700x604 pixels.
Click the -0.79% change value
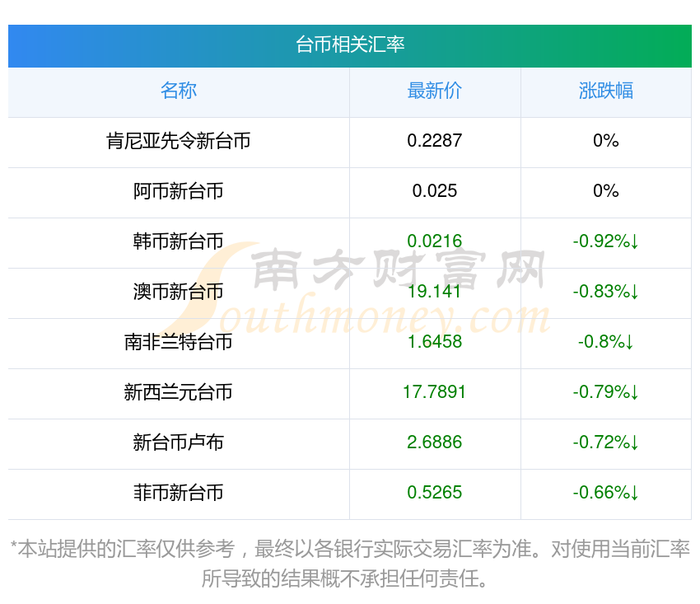point(606,392)
